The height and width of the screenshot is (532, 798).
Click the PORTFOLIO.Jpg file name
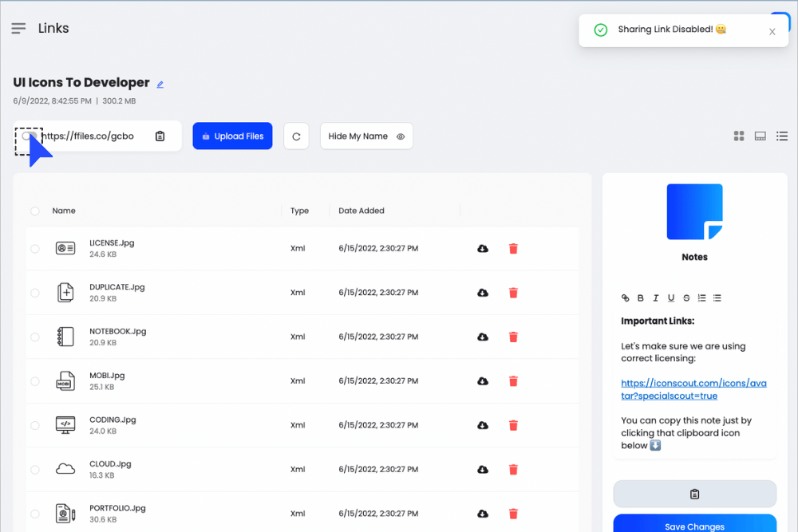(x=117, y=508)
